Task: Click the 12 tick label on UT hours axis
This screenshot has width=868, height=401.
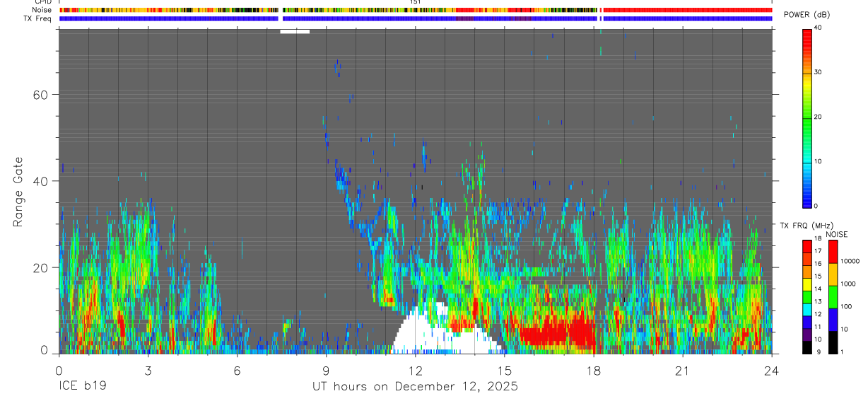Action: point(415,371)
